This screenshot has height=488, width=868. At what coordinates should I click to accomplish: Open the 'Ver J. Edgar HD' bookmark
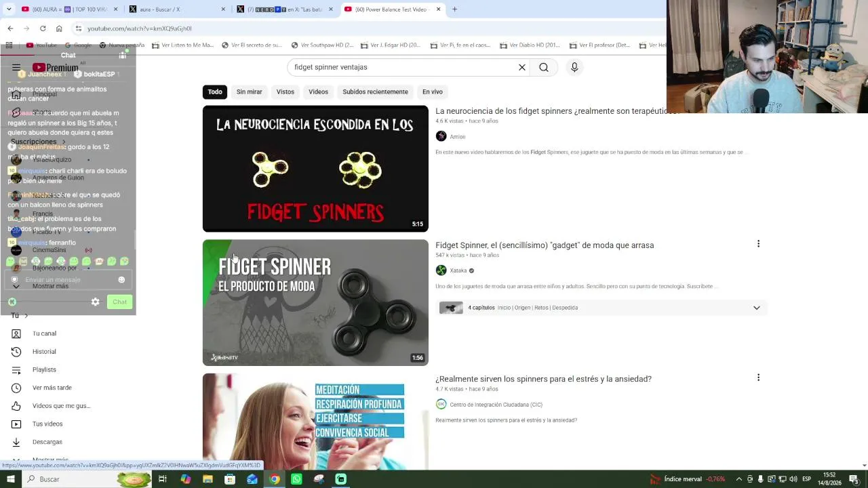pos(391,45)
